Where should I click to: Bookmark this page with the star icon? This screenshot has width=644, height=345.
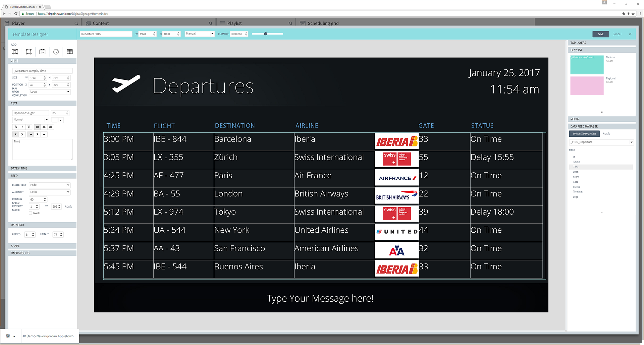pos(633,14)
